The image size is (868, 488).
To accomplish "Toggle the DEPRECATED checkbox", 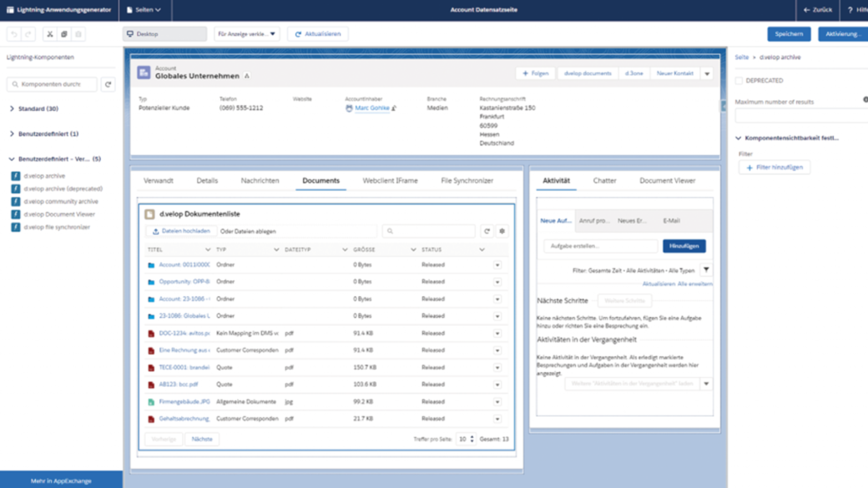I will coord(739,81).
